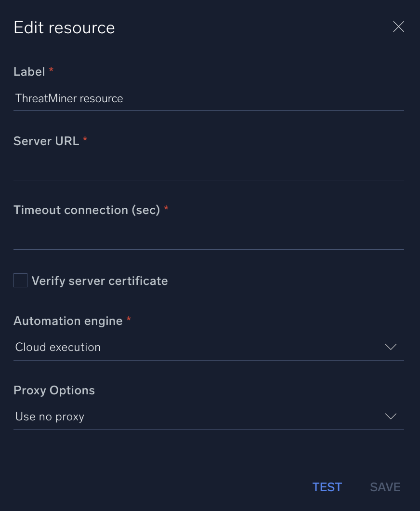This screenshot has width=420, height=511.
Task: Enable the Verify server certificate checkbox
Action: [20, 280]
